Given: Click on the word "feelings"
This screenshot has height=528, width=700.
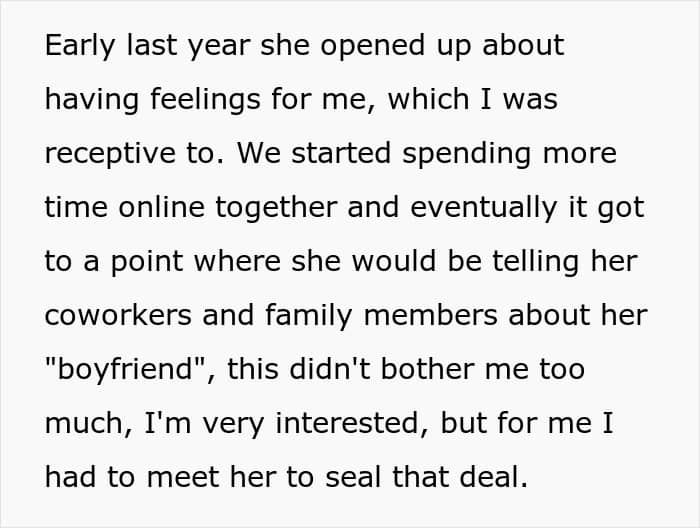Looking at the screenshot, I should pyautogui.click(x=205, y=100).
